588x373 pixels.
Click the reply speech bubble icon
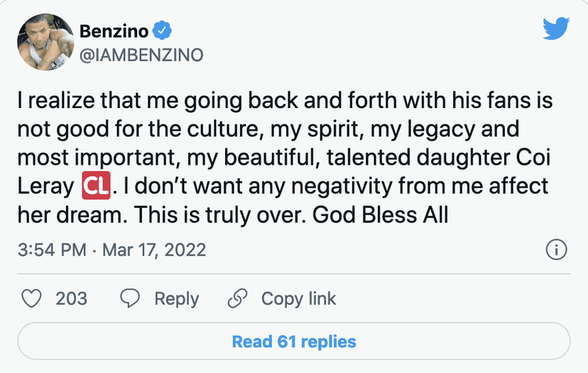point(129,299)
